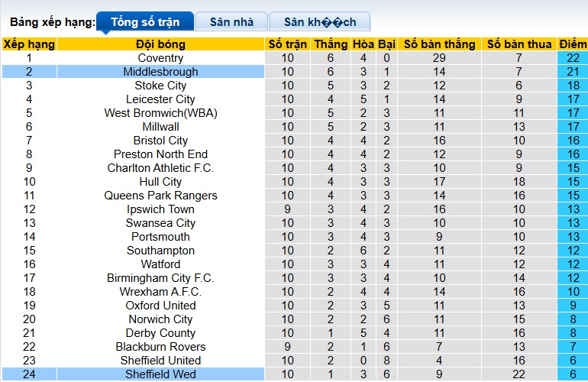Image resolution: width=588 pixels, height=382 pixels.
Task: Open the Sân nhà tab
Action: coord(232,22)
